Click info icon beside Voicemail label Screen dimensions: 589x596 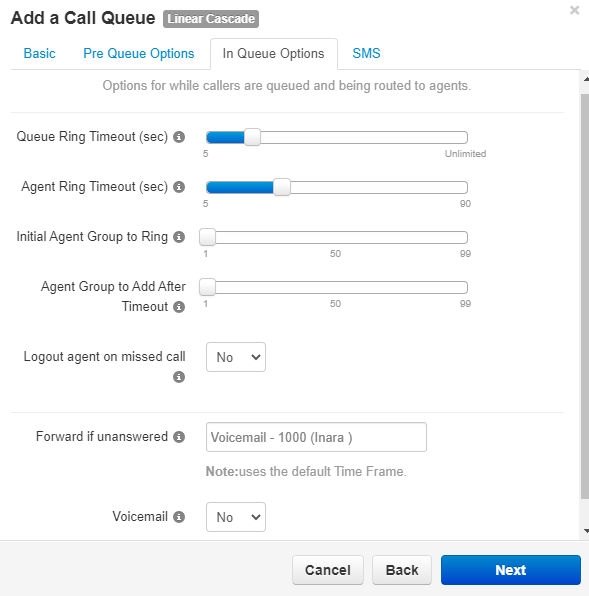[179, 517]
